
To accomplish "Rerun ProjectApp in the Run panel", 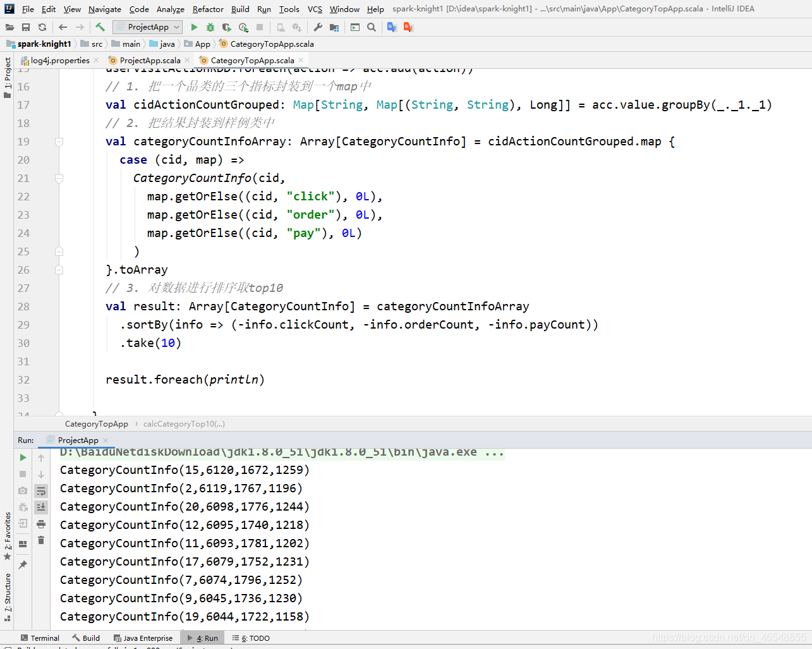I will (23, 458).
